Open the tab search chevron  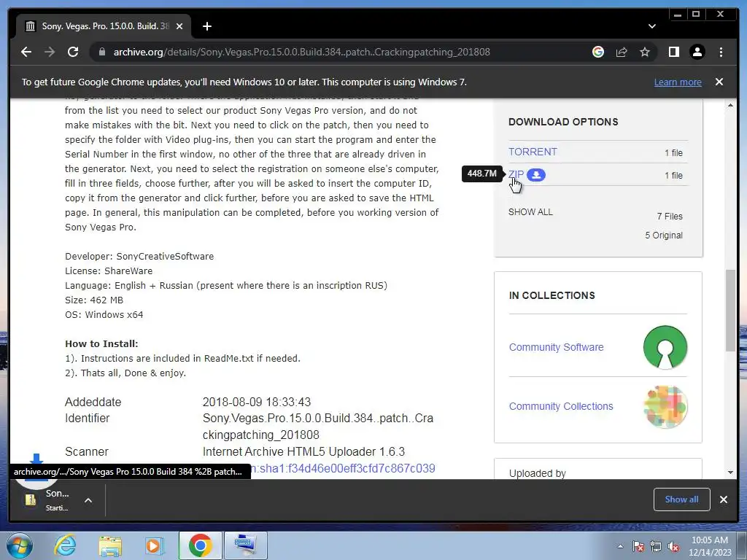coord(652,26)
